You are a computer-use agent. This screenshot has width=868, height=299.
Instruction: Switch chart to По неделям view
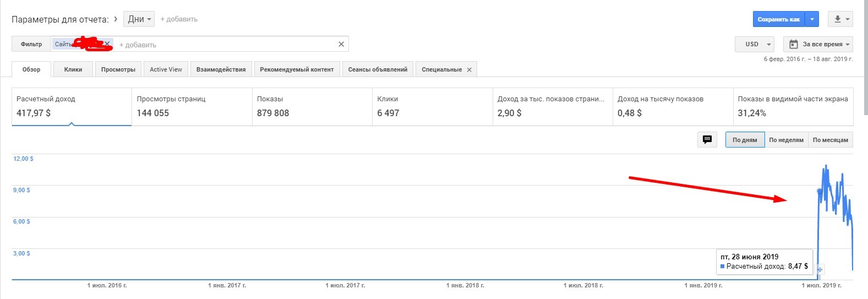tap(786, 140)
